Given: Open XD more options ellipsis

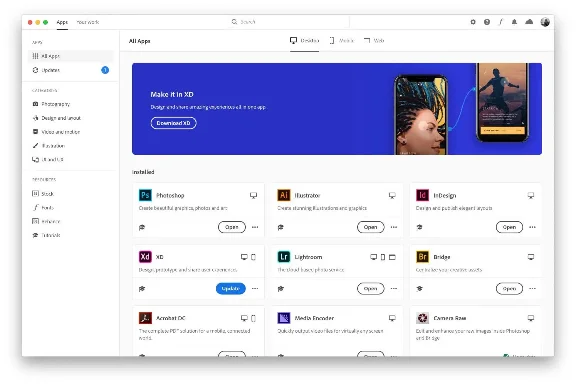Looking at the screenshot, I should [x=255, y=288].
